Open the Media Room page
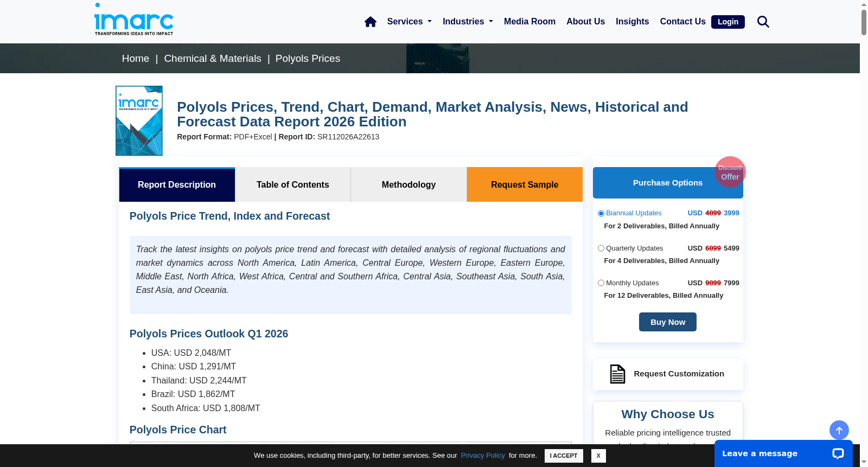Viewport: 868px width, 467px height. 529,22
